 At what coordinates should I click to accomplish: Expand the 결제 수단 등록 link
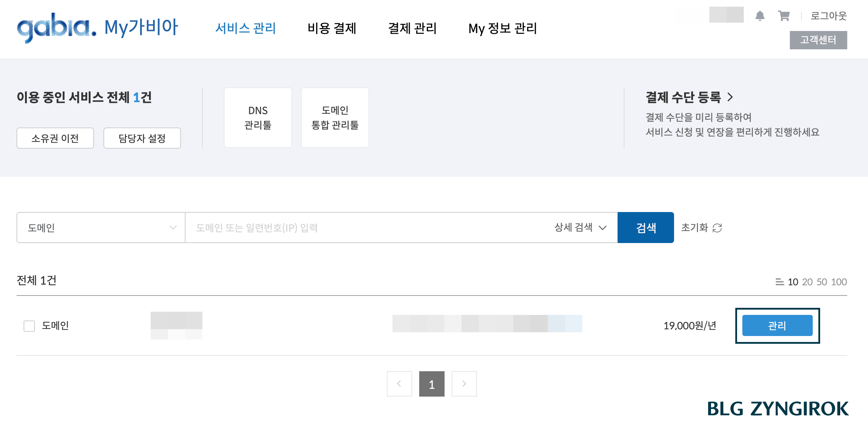click(x=689, y=98)
